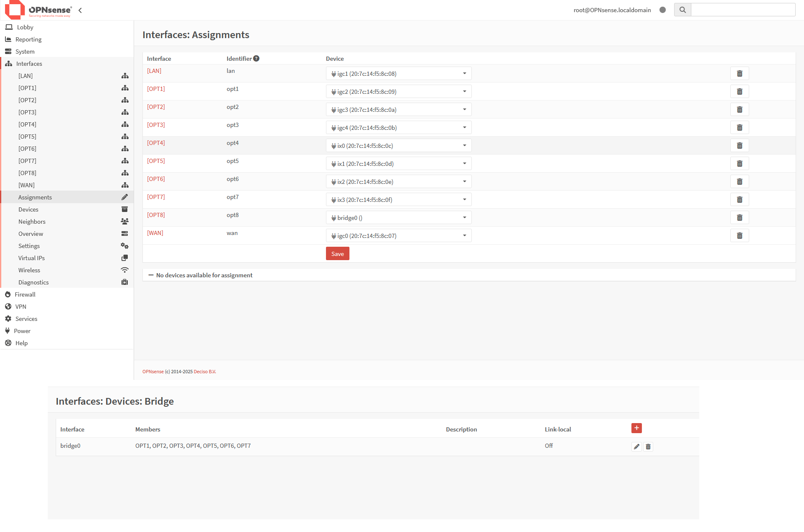Viewport: 804px width, 532px height.
Task: Select [OPT4] in the sidebar
Action: point(67,124)
